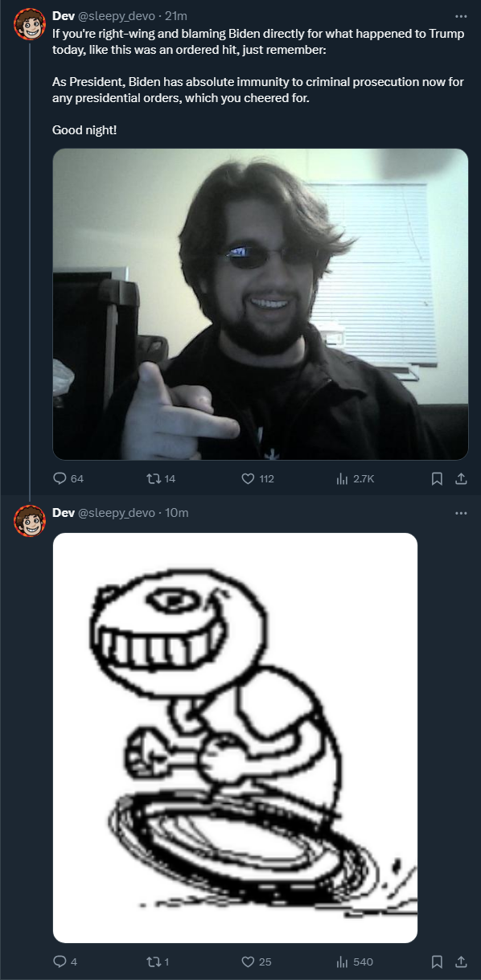Retweet the second post with 1 repost

pos(158,962)
